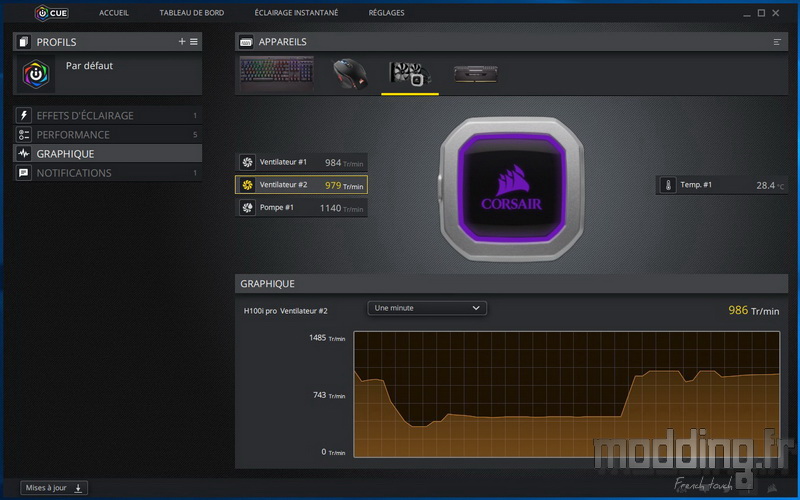Open the 'Une minute' time range dropdown
Image resolution: width=800 pixels, height=500 pixels.
click(427, 308)
